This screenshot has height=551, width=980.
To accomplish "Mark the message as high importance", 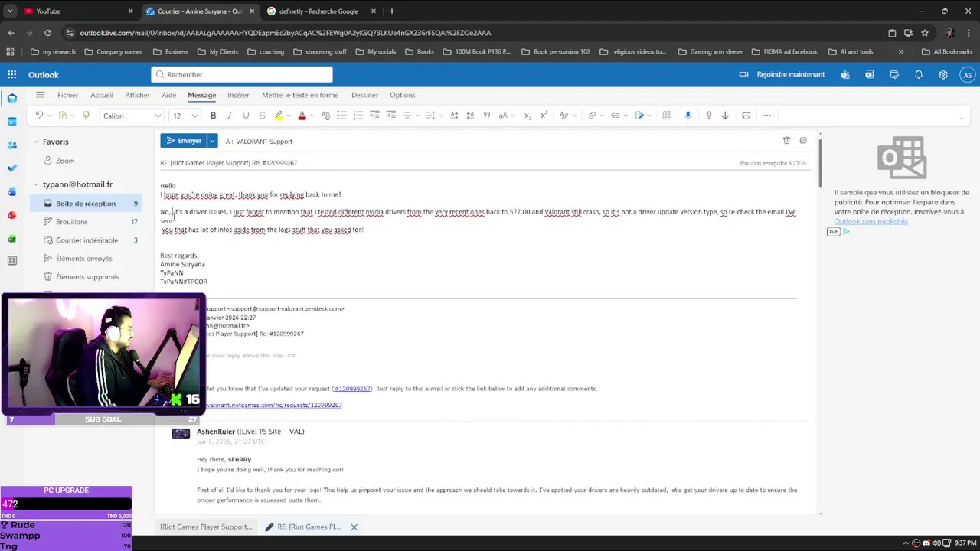I will [709, 116].
